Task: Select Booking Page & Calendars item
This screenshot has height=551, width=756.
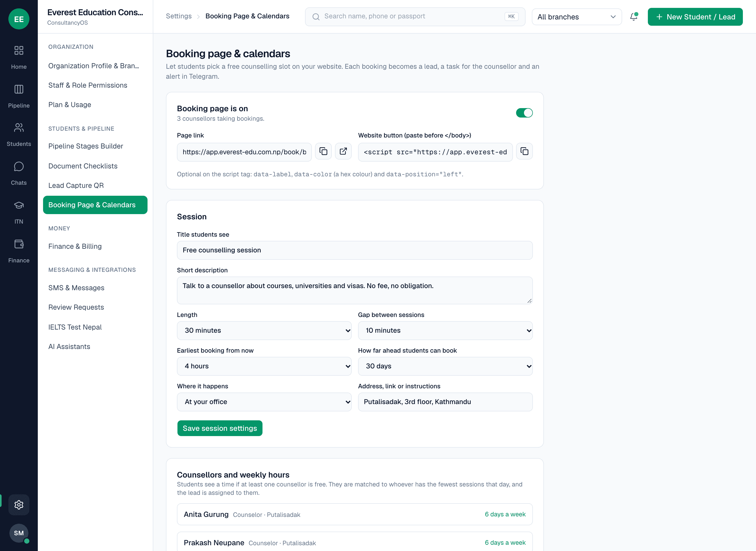Action: point(95,205)
